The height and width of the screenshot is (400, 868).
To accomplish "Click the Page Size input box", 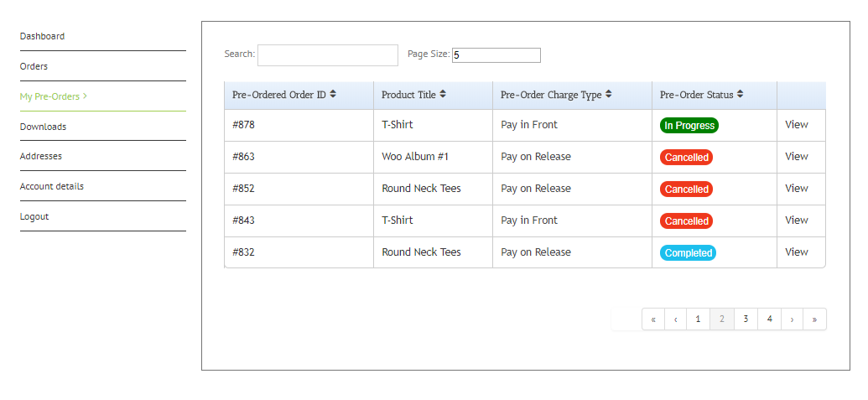I will tap(496, 55).
